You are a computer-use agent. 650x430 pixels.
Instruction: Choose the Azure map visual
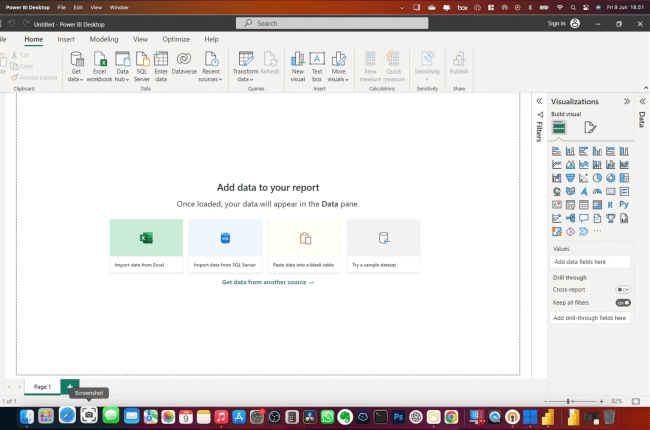[x=584, y=191]
